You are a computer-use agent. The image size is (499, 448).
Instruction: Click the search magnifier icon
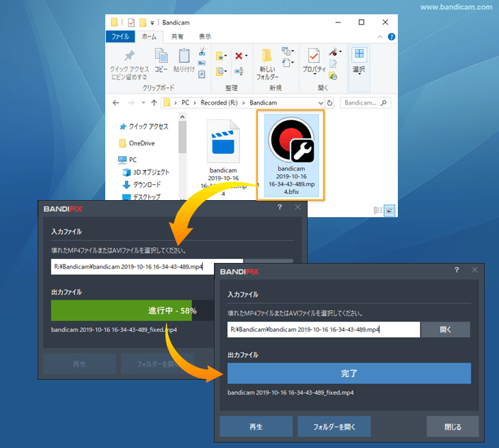coord(383,102)
